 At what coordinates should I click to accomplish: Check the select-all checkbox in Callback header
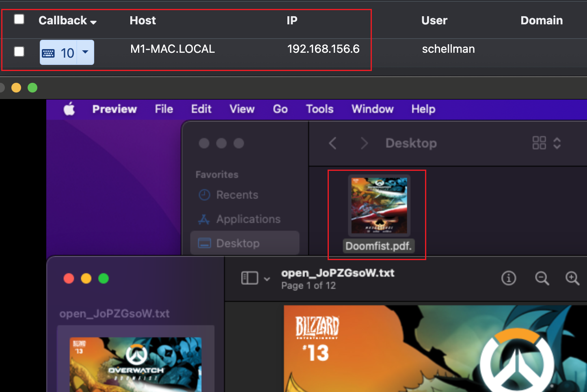tap(19, 19)
